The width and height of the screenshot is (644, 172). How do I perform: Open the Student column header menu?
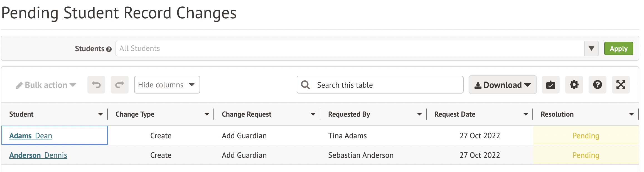[x=100, y=114]
